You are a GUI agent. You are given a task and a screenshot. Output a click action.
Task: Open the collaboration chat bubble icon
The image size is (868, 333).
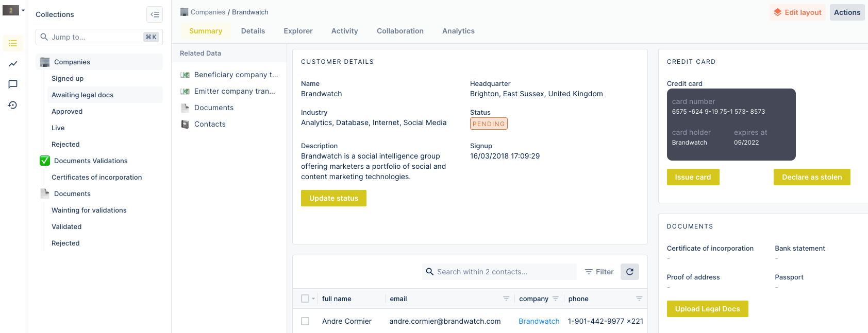coord(13,84)
